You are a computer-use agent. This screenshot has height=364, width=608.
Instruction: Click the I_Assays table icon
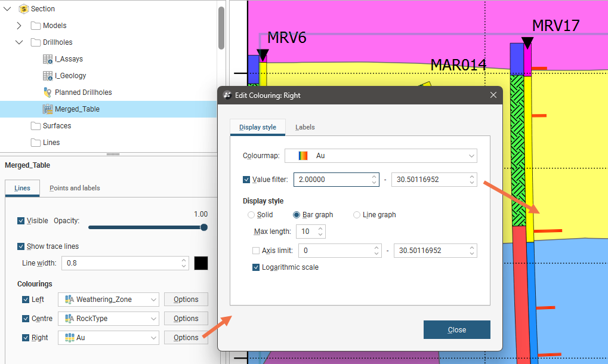[48, 59]
